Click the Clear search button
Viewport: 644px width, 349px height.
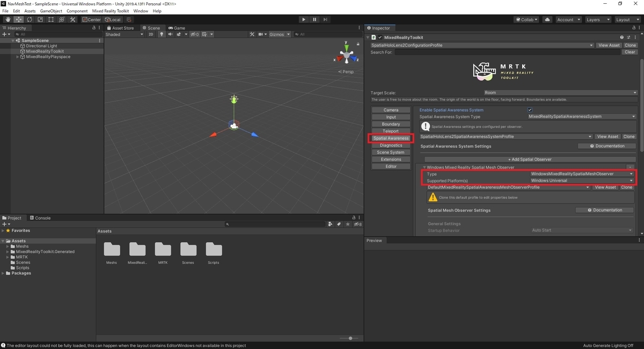(630, 52)
